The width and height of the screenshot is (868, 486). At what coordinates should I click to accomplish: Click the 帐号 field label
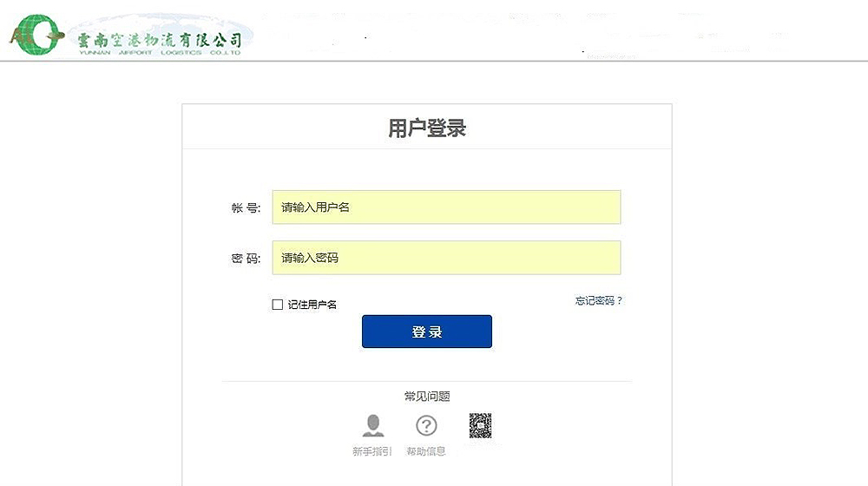coord(246,207)
